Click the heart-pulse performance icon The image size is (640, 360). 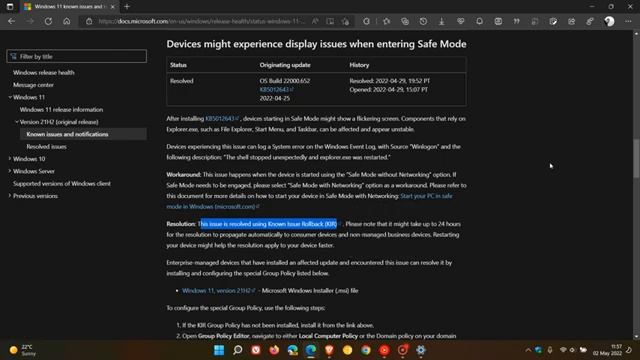tap(460, 21)
